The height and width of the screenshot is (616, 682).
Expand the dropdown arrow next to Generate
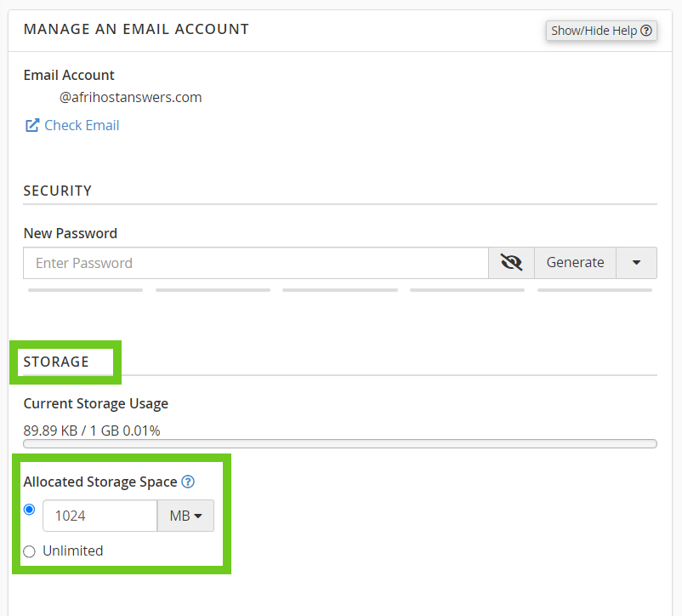636,263
